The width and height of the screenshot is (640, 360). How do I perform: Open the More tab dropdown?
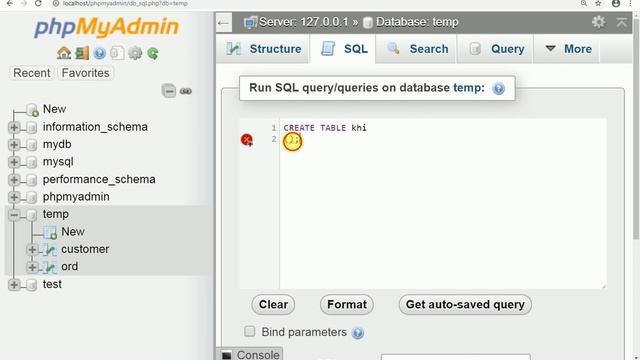point(568,49)
